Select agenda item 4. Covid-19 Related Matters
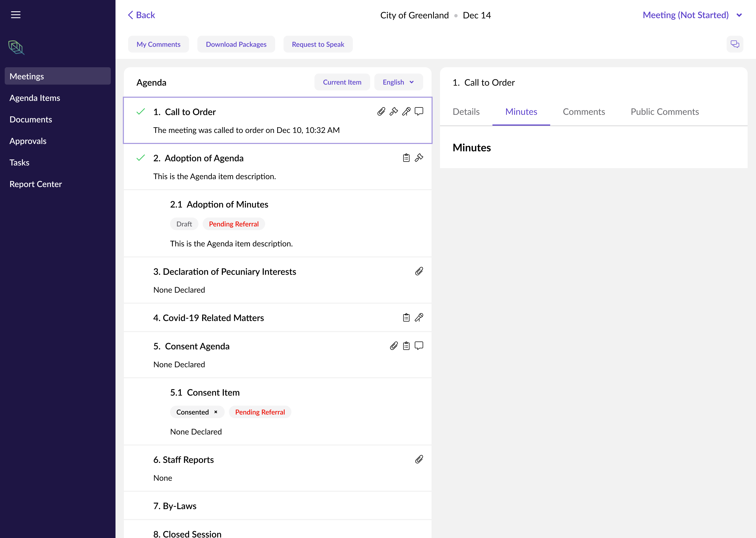756x538 pixels. [x=278, y=318]
